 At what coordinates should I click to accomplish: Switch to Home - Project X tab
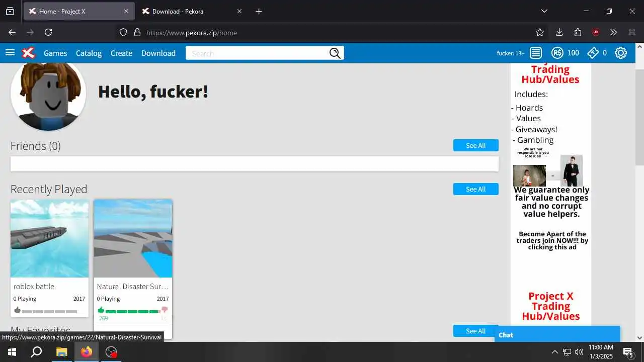(79, 11)
